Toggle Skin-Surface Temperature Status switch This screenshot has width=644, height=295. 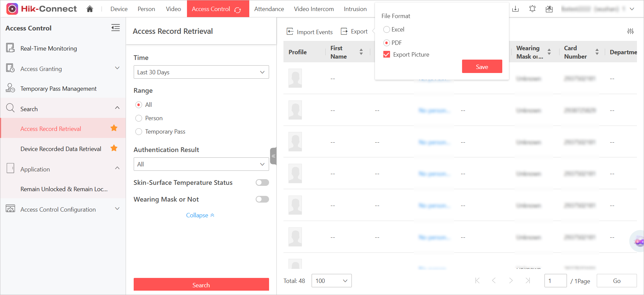[262, 182]
